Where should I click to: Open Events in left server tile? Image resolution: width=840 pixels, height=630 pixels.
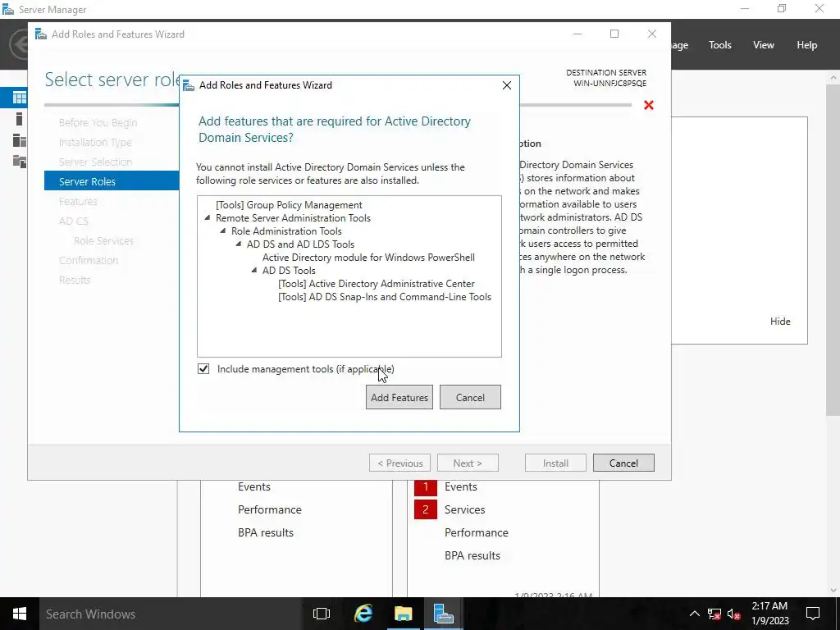pos(254,487)
